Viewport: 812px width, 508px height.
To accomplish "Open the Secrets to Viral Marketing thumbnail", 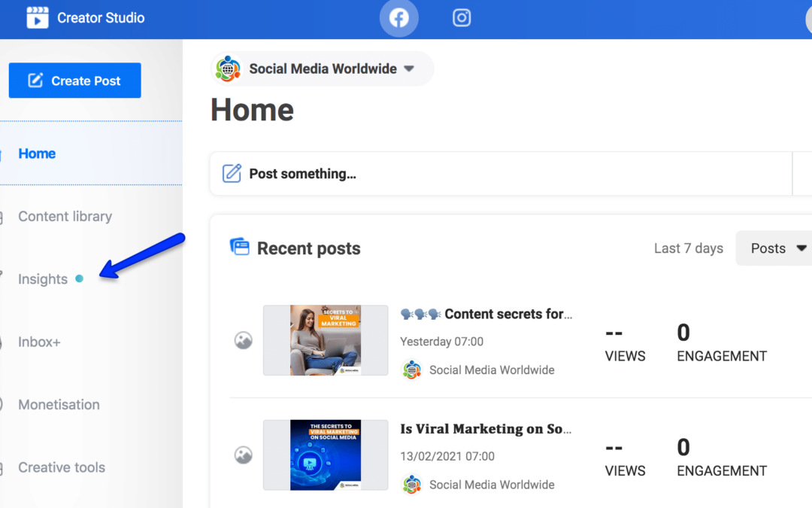I will pos(326,340).
